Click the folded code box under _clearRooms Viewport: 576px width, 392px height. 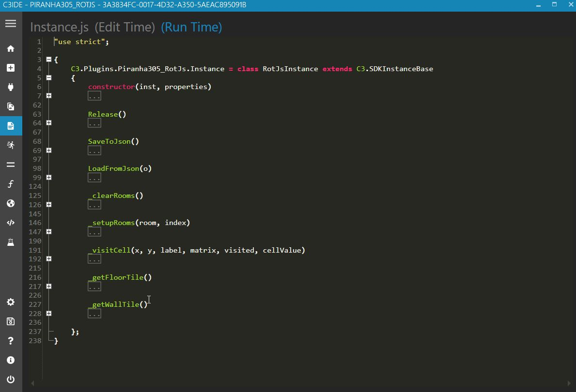[x=94, y=205]
